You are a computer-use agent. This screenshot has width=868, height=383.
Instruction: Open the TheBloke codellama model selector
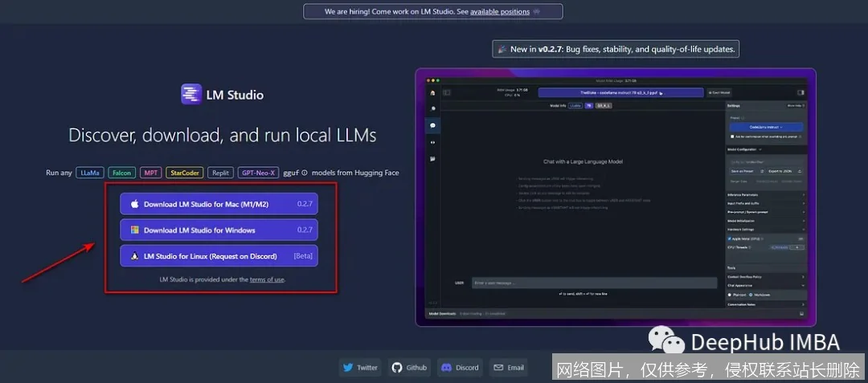tap(620, 93)
